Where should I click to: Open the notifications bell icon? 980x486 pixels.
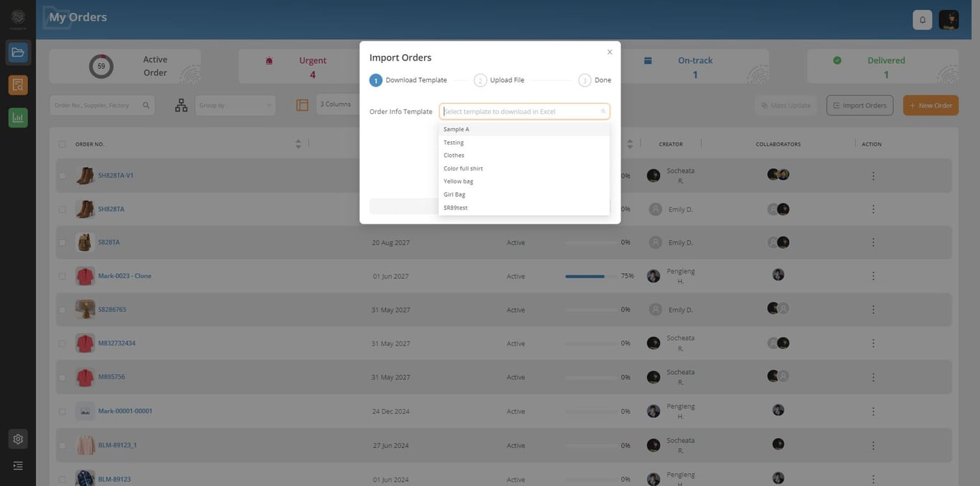(923, 20)
